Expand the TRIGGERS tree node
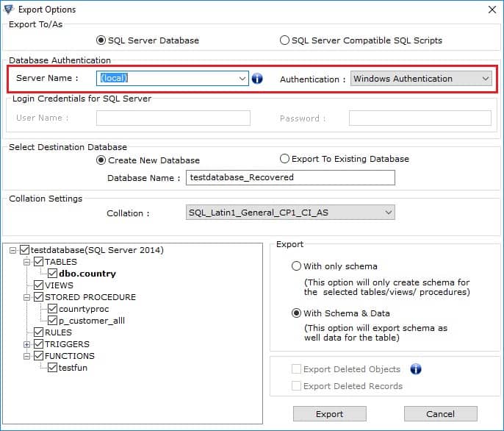504x431 pixels. click(26, 344)
